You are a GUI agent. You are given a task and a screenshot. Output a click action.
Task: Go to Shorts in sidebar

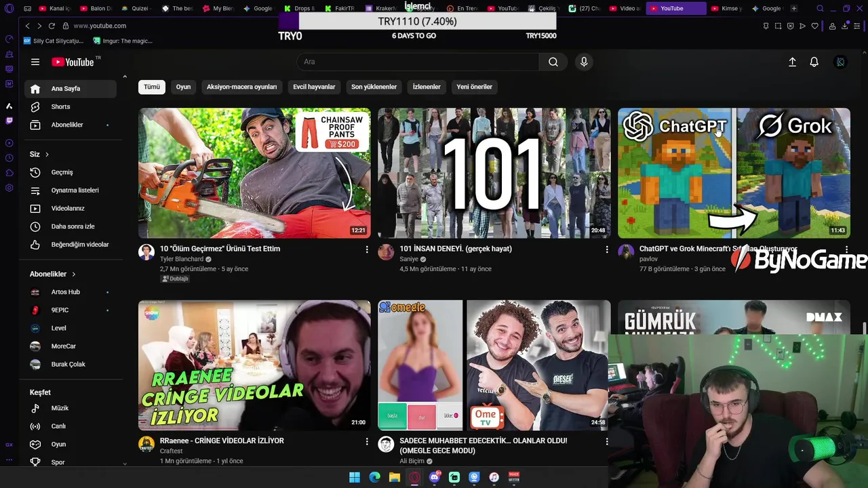[x=71, y=106]
